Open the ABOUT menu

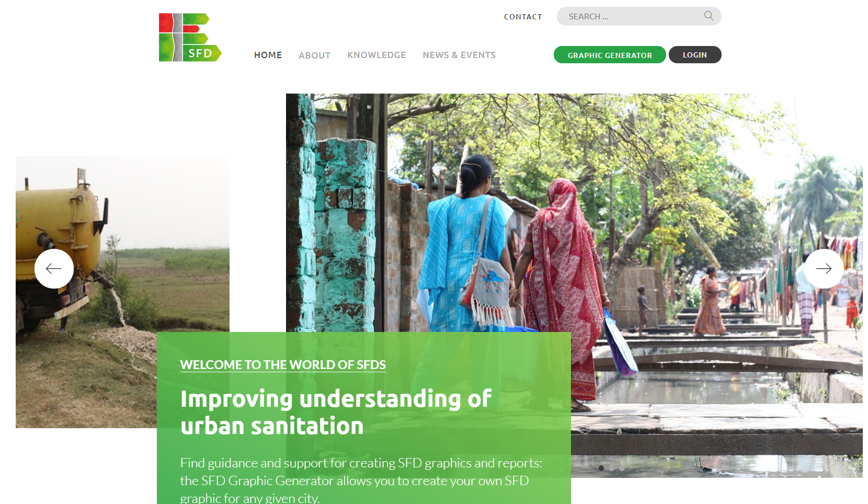click(314, 55)
